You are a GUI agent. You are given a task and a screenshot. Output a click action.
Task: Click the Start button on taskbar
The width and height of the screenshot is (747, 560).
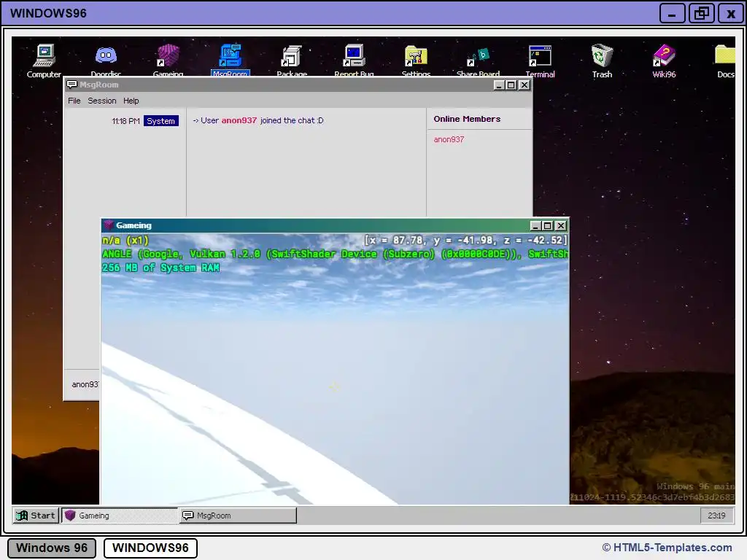pos(36,516)
